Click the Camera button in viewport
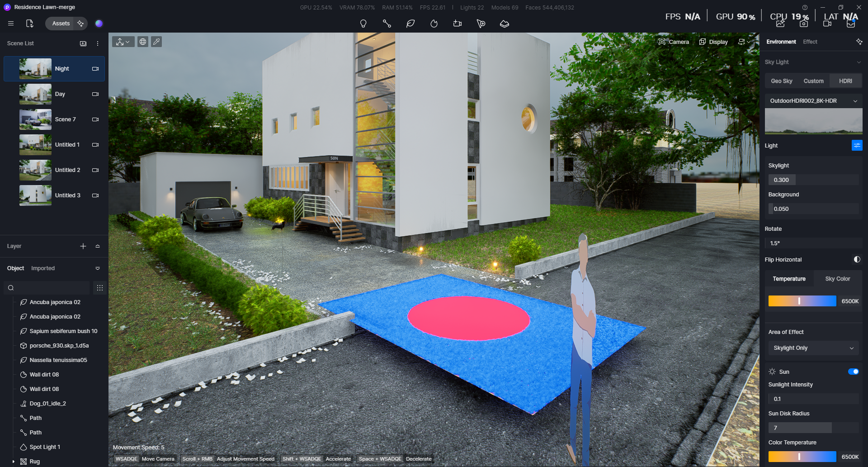 click(674, 42)
